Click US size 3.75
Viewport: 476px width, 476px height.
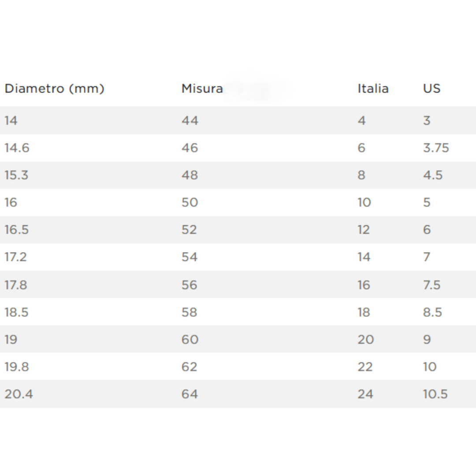point(436,148)
